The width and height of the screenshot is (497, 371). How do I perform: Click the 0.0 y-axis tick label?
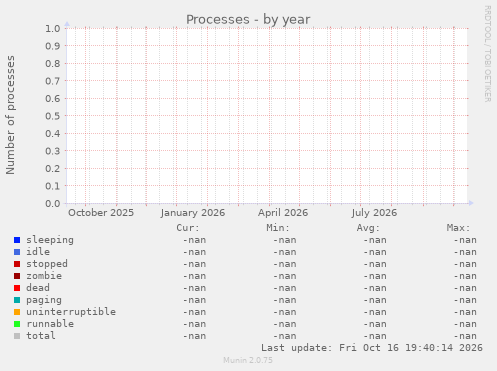53,203
